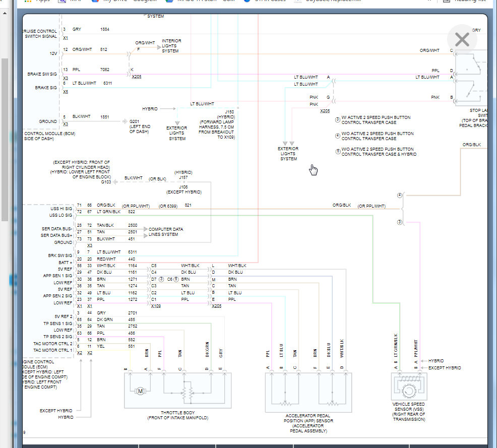Viewport: 497px width, 448px height.
Task: Click the 'TP SENS 2 SIG' pin label
Action: pyautogui.click(x=57, y=337)
